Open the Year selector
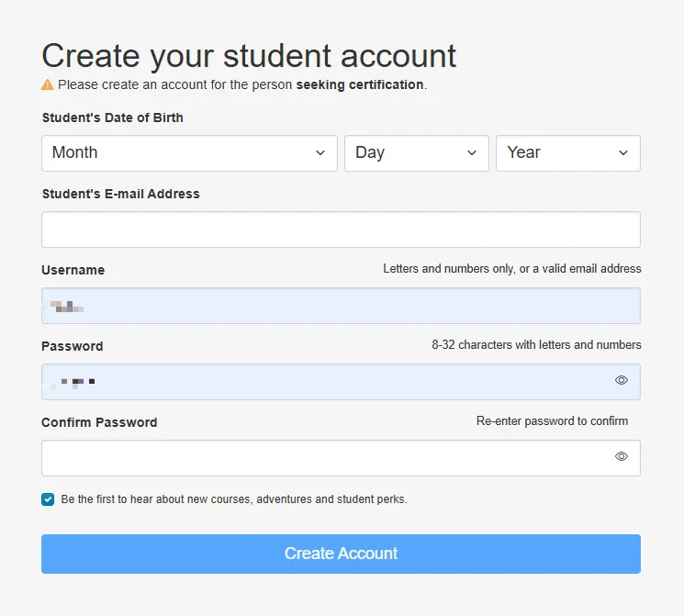Image resolution: width=684 pixels, height=616 pixels. 567,153
